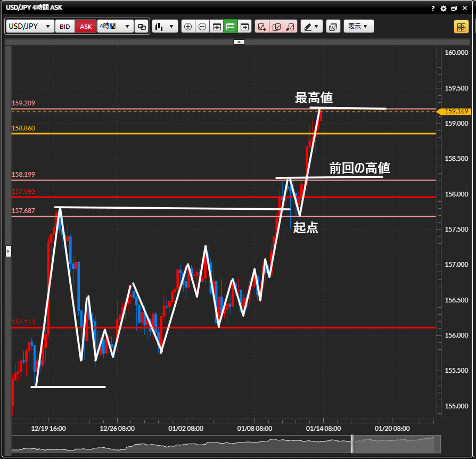Viewport: 476px width, 459px height.
Task: Toggle the green fit-width chart button
Action: click(x=231, y=26)
